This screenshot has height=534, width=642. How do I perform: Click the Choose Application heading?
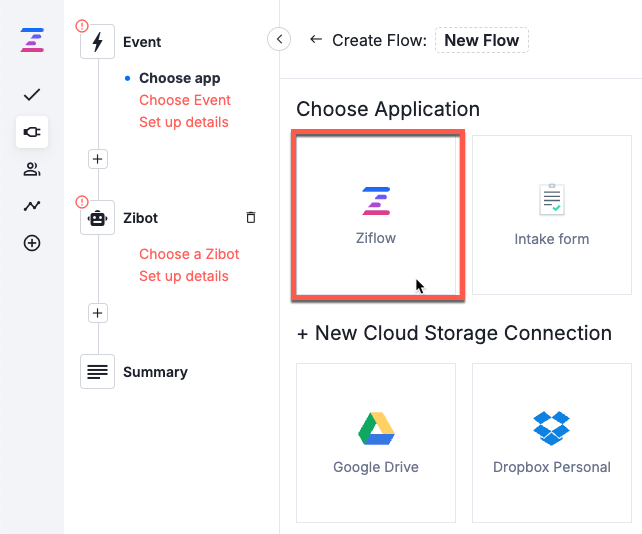[x=388, y=109]
